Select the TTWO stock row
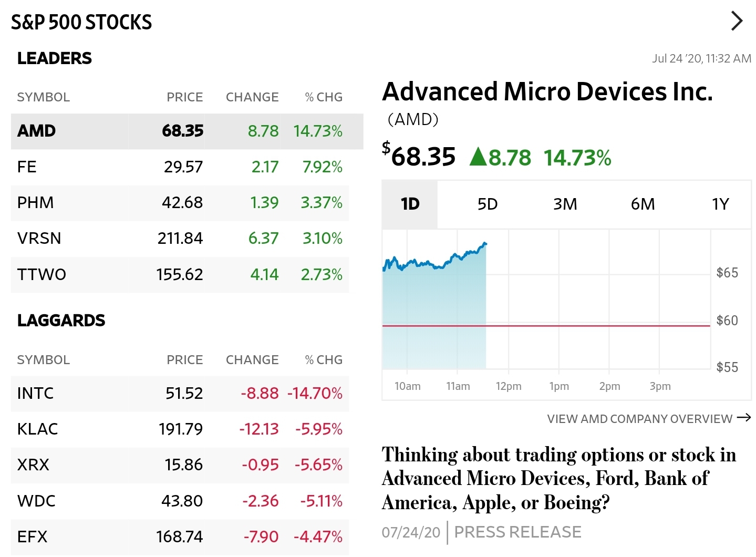 click(x=180, y=274)
